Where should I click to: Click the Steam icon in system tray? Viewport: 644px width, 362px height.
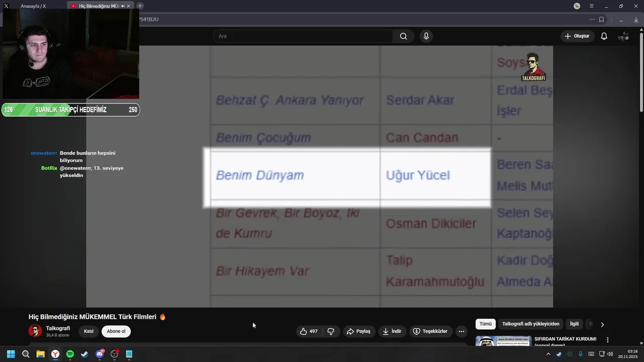click(559, 354)
